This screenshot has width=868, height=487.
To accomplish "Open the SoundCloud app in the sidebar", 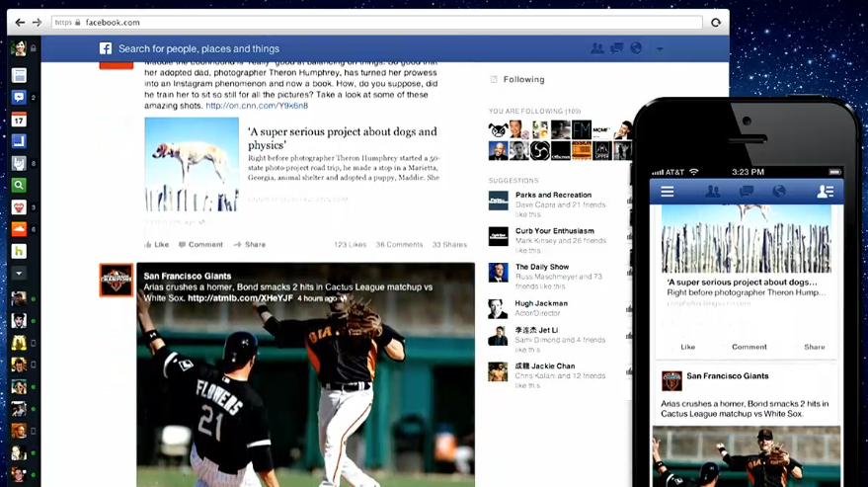I will [19, 229].
